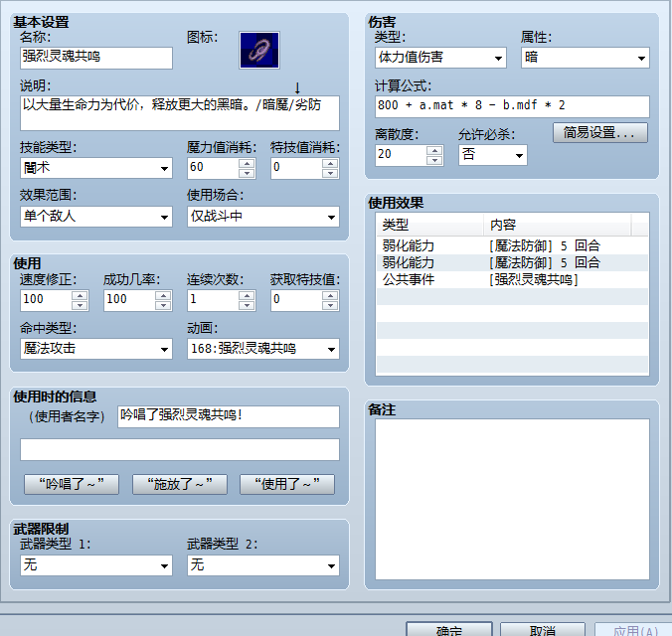This screenshot has width=672, height=636.
Task: Click the “施放了～” message button
Action: coord(180,484)
